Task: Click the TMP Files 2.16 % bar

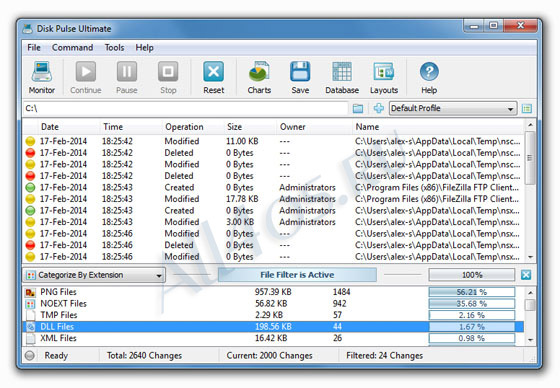Action: coord(472,315)
